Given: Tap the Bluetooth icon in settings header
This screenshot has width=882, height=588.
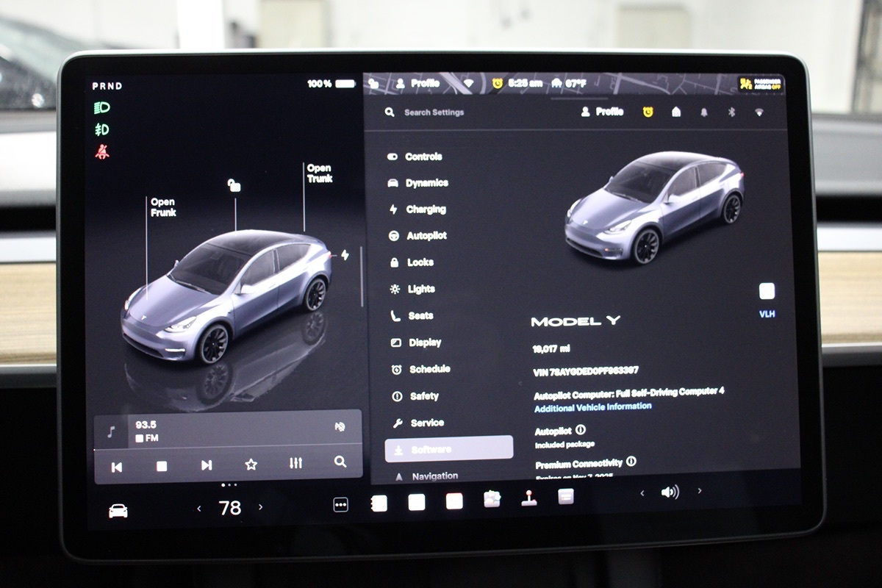Looking at the screenshot, I should pyautogui.click(x=731, y=112).
